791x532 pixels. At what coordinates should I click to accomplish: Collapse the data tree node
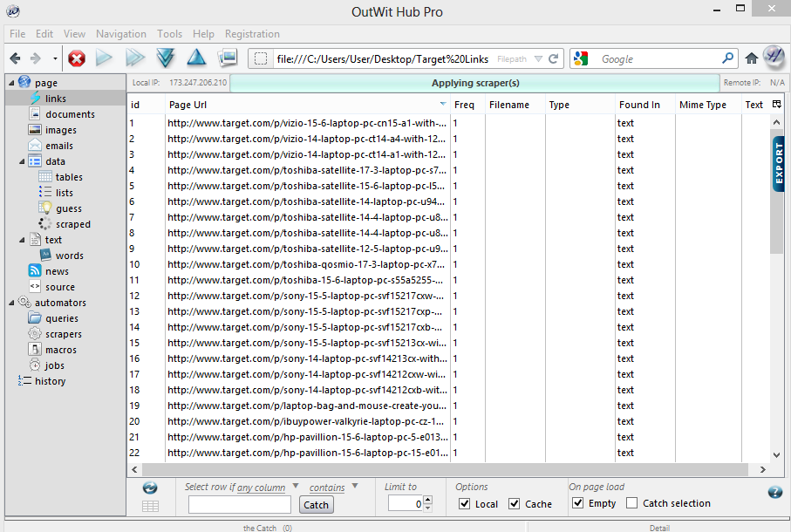22,161
